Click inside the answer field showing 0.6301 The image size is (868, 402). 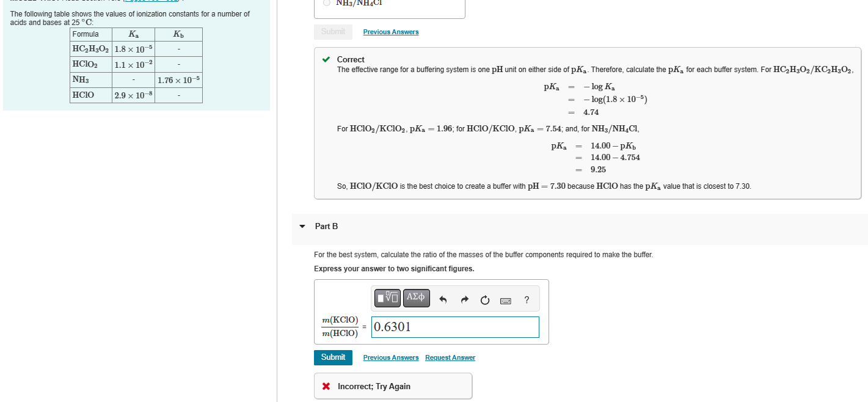point(454,327)
